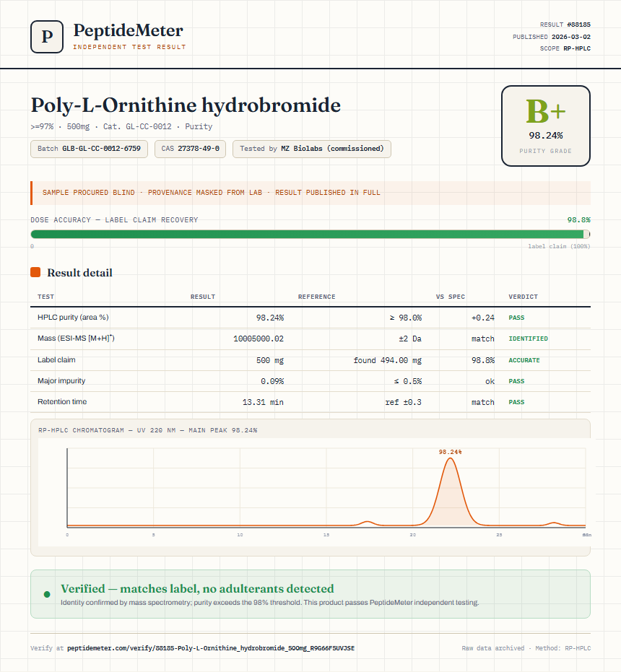Select the Label claim row label
The width and height of the screenshot is (621, 672).
point(56,359)
